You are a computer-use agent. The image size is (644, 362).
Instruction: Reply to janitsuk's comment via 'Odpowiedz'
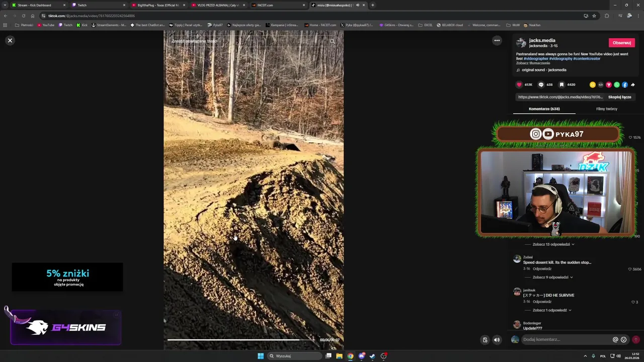(x=542, y=302)
